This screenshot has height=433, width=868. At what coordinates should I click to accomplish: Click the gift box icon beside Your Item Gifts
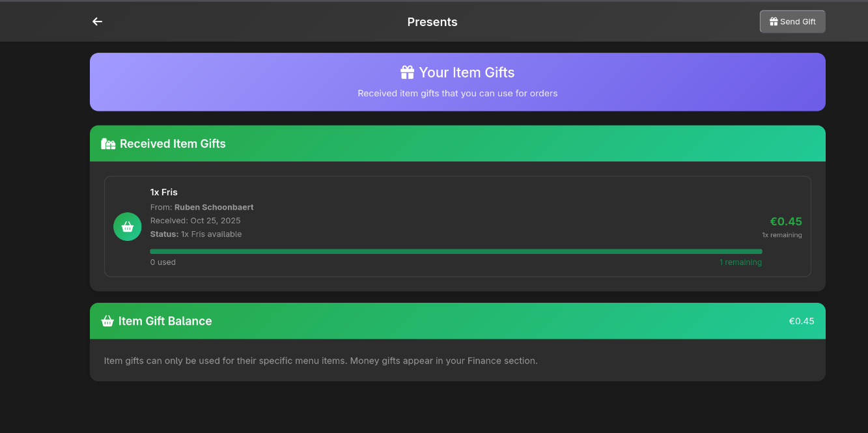(x=407, y=72)
